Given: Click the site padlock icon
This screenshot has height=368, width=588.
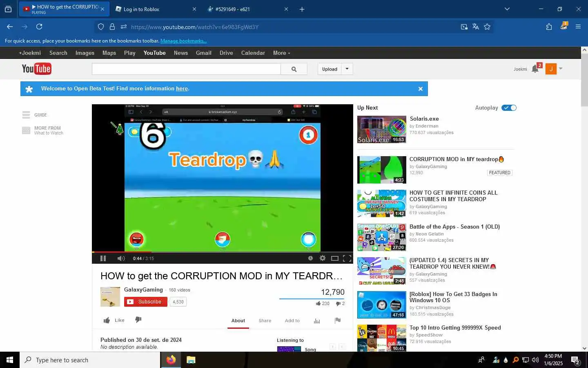Looking at the screenshot, I should (x=112, y=27).
